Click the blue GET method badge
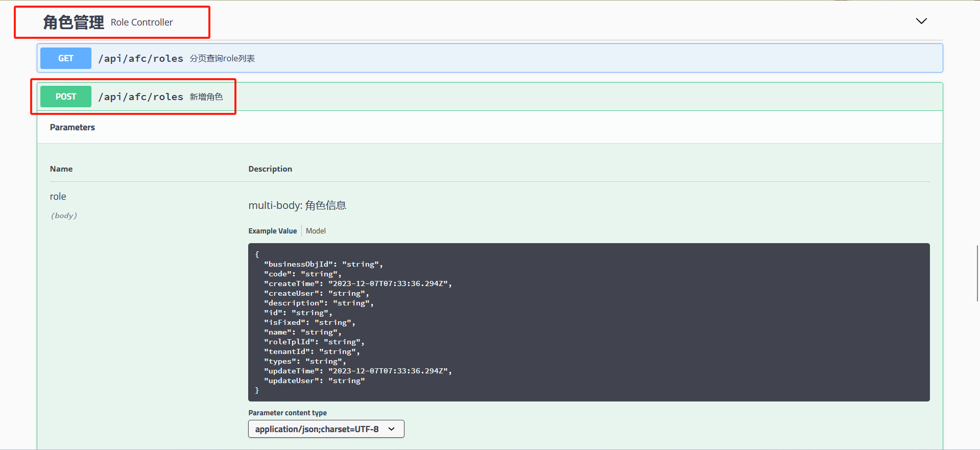The width and height of the screenshot is (980, 450). 66,58
